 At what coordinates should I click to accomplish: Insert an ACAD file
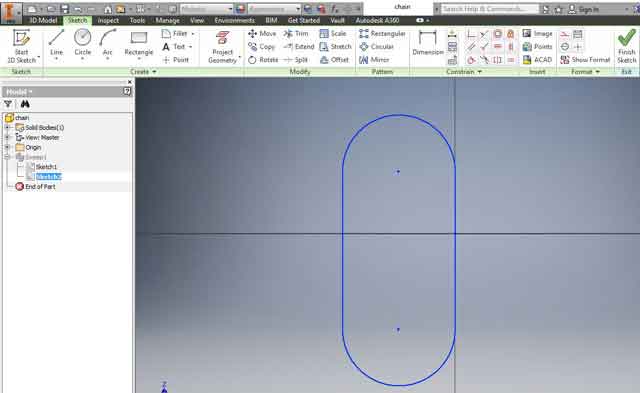(537, 60)
